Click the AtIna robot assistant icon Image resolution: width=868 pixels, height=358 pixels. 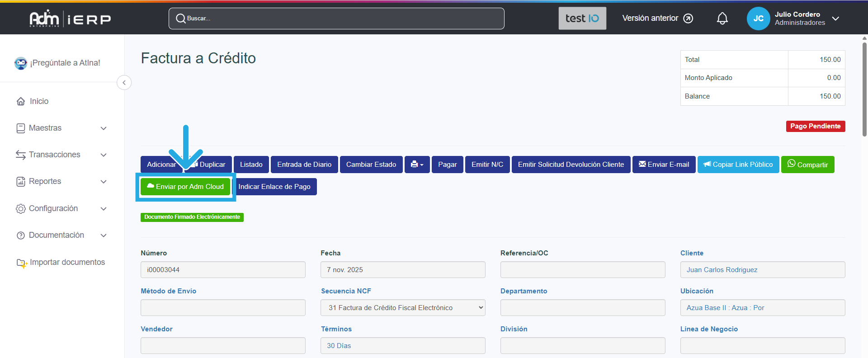[21, 63]
